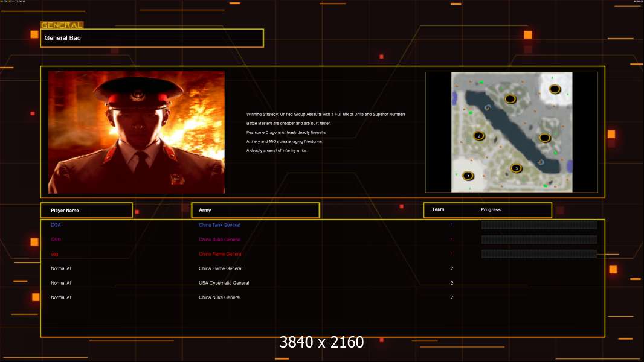Image resolution: width=644 pixels, height=362 pixels.
Task: Click the GENERAL heading label
Action: click(x=62, y=25)
